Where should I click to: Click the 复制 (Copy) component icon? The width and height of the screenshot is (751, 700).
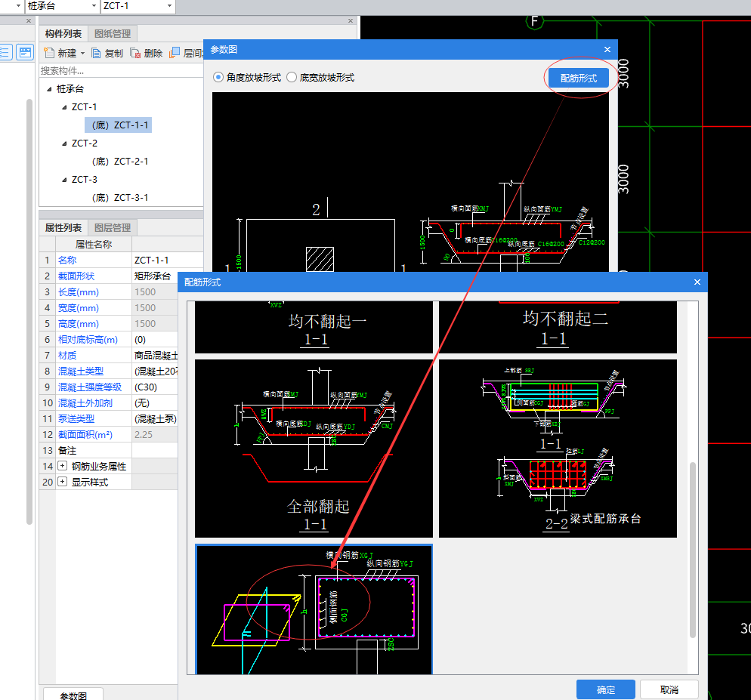(96, 53)
